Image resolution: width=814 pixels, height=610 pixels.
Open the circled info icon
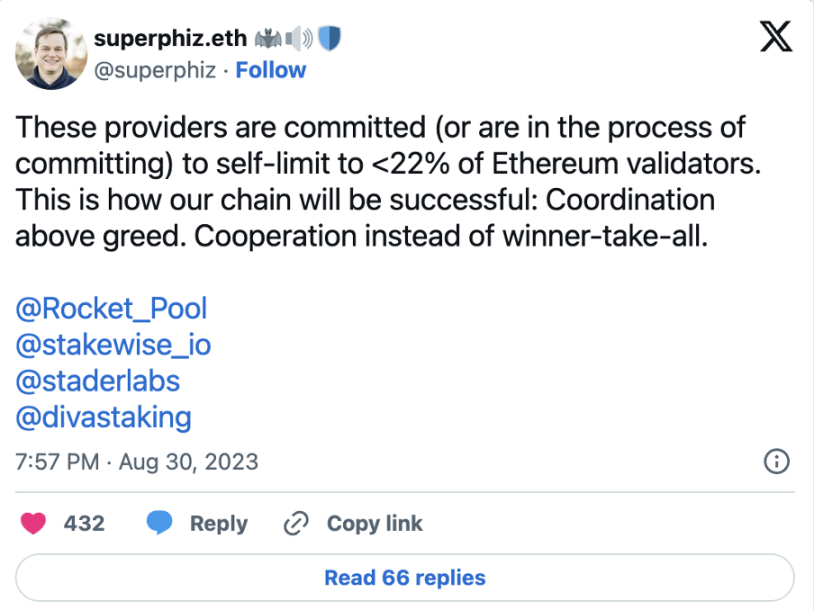tap(776, 461)
